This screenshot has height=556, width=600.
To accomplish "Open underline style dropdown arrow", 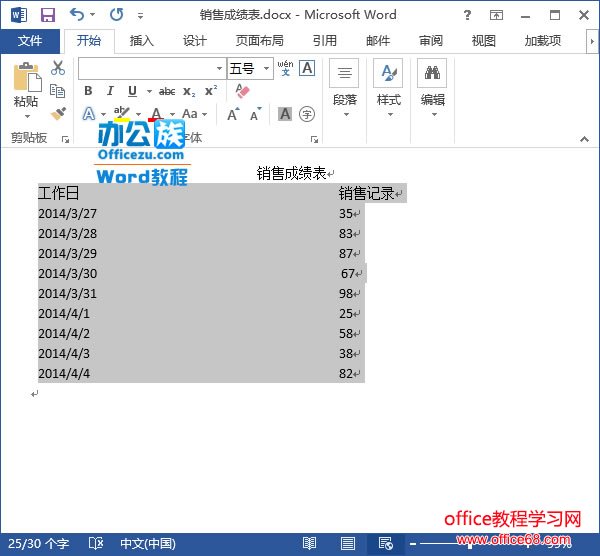I will pos(149,91).
